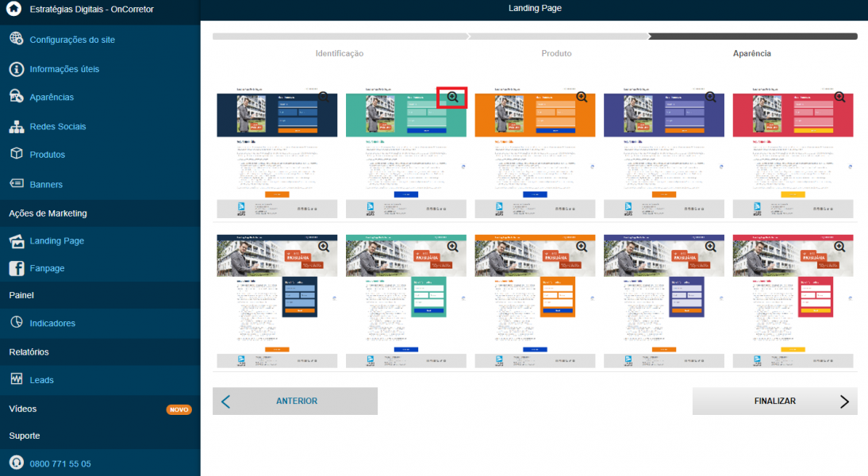Click the ANTERIOR button
Viewport: 868px width, 476px height.
click(x=295, y=401)
